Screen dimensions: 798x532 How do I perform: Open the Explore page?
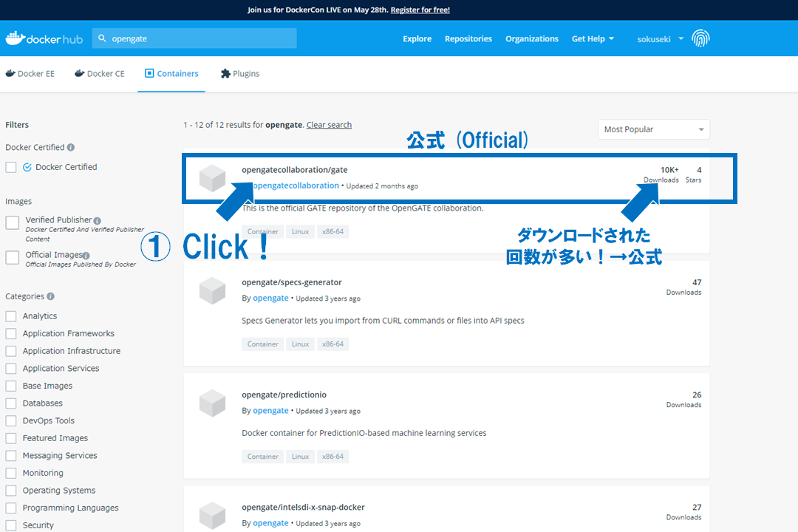pos(417,38)
